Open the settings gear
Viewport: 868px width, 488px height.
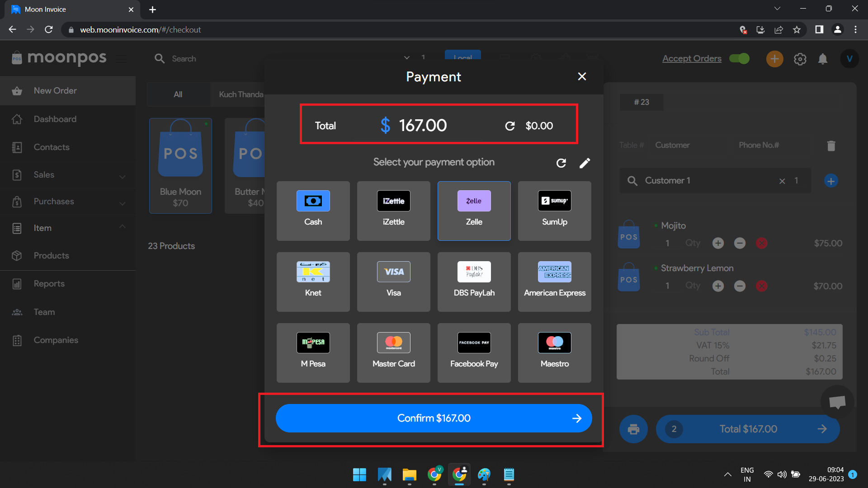click(800, 59)
